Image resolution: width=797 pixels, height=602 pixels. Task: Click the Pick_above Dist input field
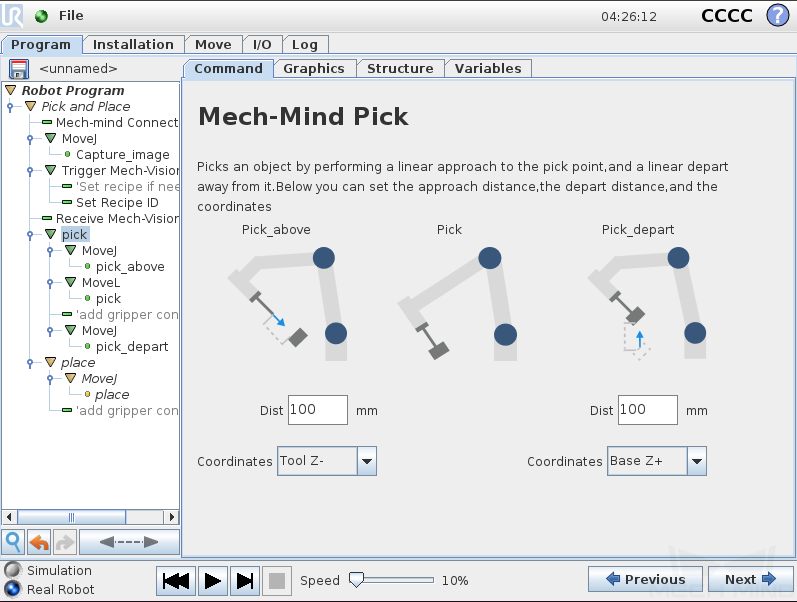coord(318,410)
